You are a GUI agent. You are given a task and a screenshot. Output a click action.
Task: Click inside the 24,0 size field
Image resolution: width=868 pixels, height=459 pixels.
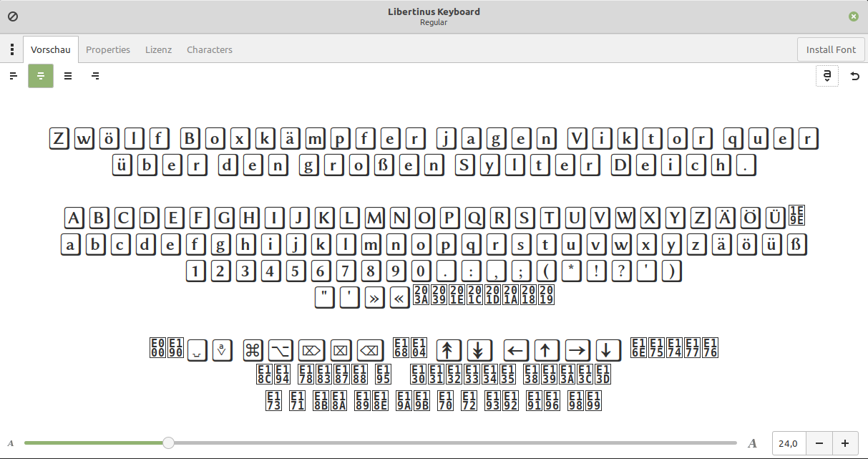pyautogui.click(x=788, y=443)
